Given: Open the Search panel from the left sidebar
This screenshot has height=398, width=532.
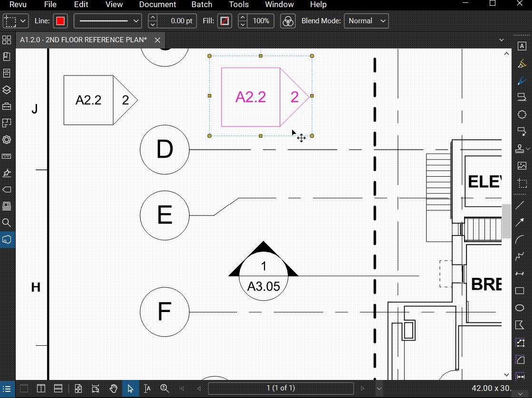Looking at the screenshot, I should pos(7,222).
